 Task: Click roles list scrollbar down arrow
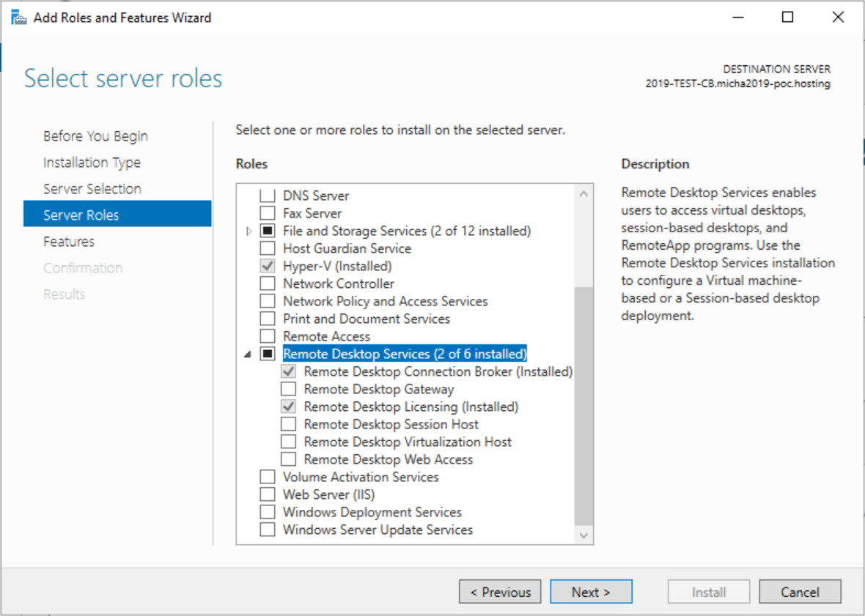584,535
